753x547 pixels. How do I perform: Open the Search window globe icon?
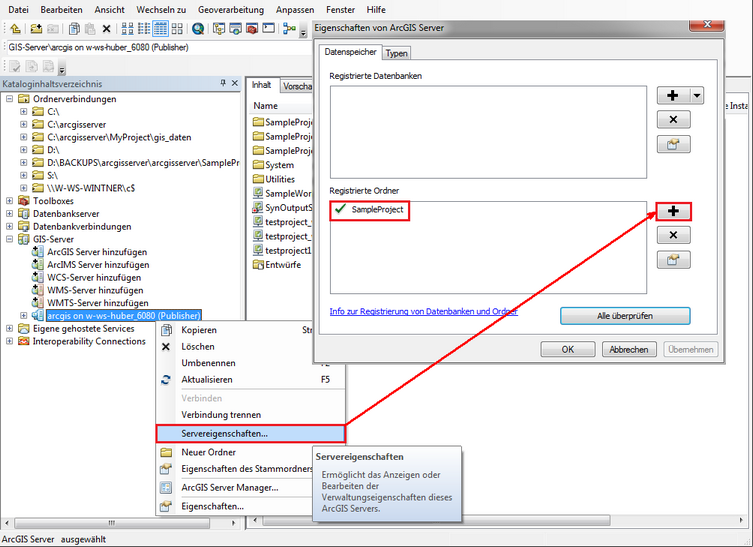[x=198, y=29]
